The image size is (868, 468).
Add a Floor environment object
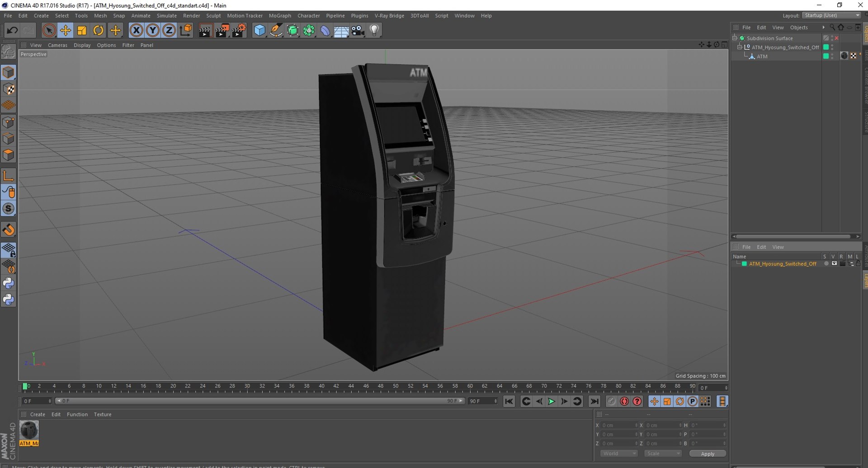coord(341,30)
